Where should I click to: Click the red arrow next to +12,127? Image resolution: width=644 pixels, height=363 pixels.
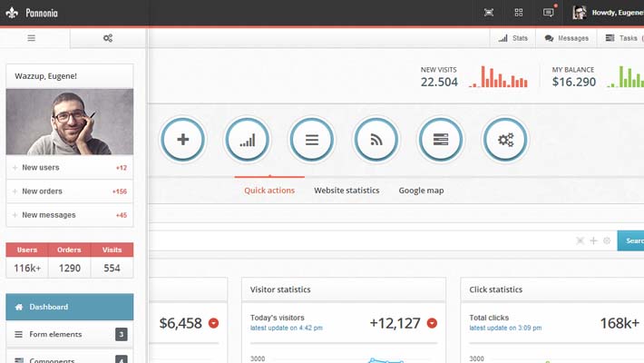pos(432,323)
